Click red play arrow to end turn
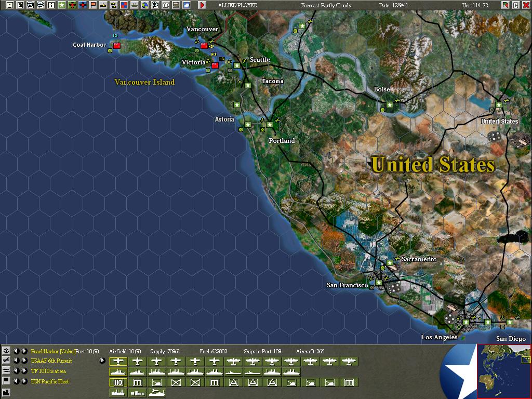532x399 pixels. click(202, 5)
